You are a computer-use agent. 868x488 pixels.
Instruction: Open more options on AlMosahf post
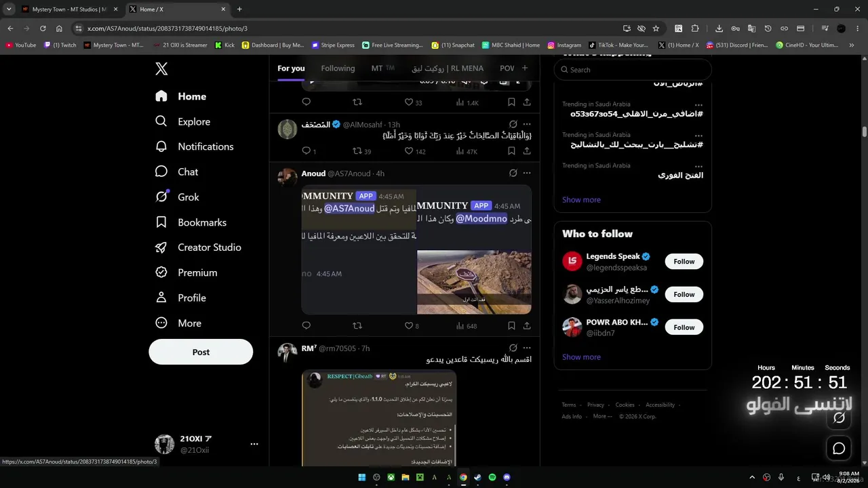pos(527,124)
